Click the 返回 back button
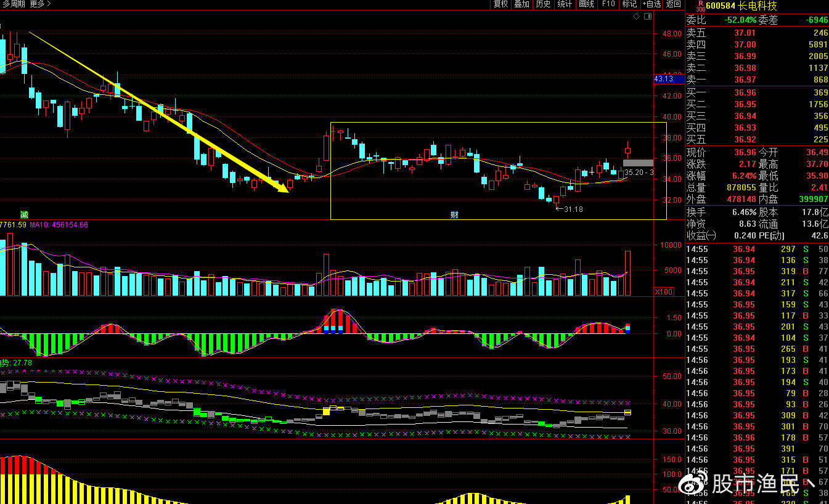The height and width of the screenshot is (504, 829). [674, 4]
